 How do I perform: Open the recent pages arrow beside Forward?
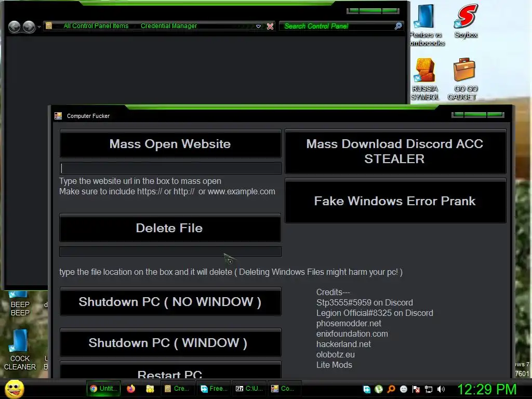(39, 27)
